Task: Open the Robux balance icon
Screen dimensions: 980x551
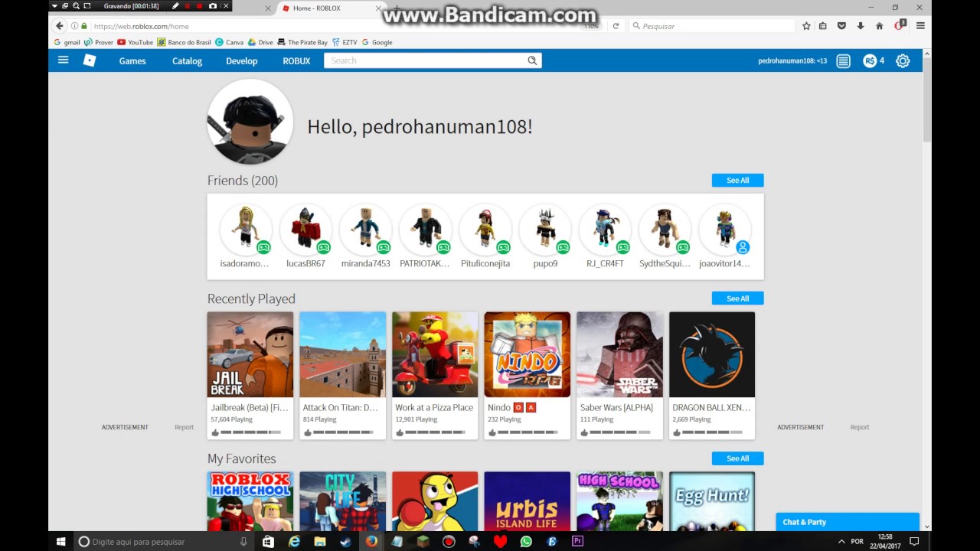Action: click(870, 60)
